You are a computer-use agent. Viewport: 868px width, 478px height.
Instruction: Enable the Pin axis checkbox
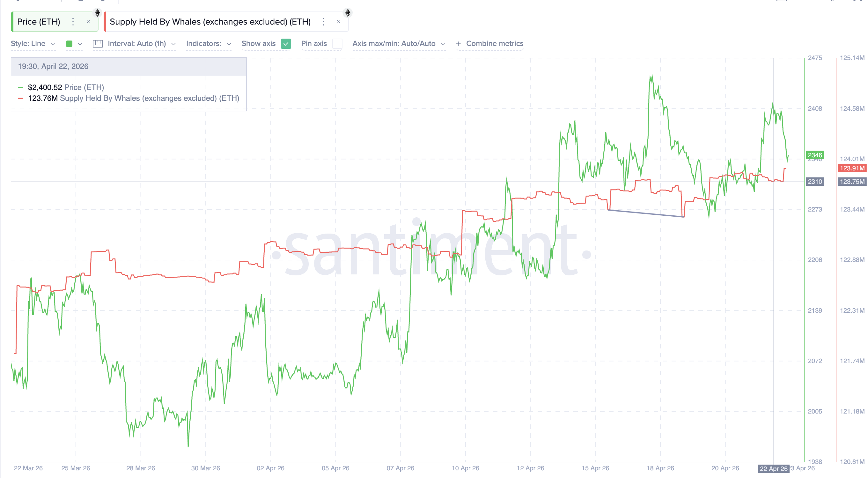coord(337,43)
